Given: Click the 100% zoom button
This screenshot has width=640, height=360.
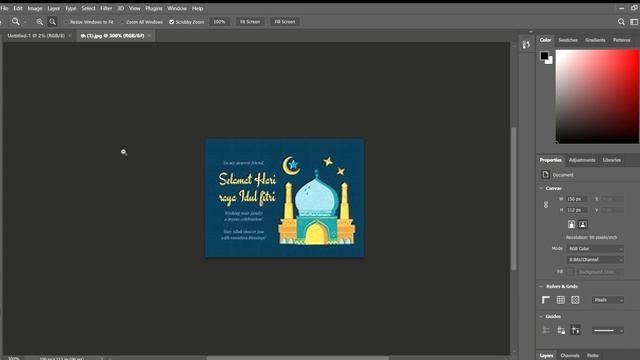Looking at the screenshot, I should (x=219, y=22).
